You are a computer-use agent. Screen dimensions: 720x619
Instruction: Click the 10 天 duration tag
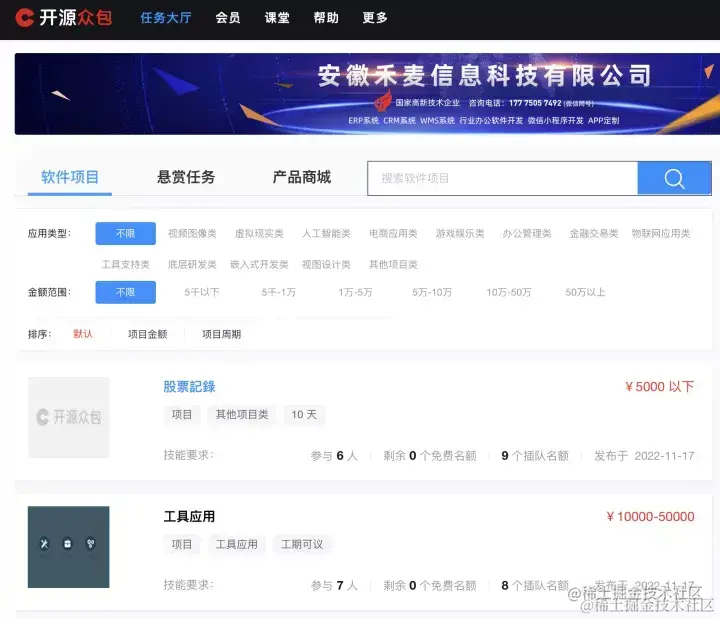click(x=304, y=415)
